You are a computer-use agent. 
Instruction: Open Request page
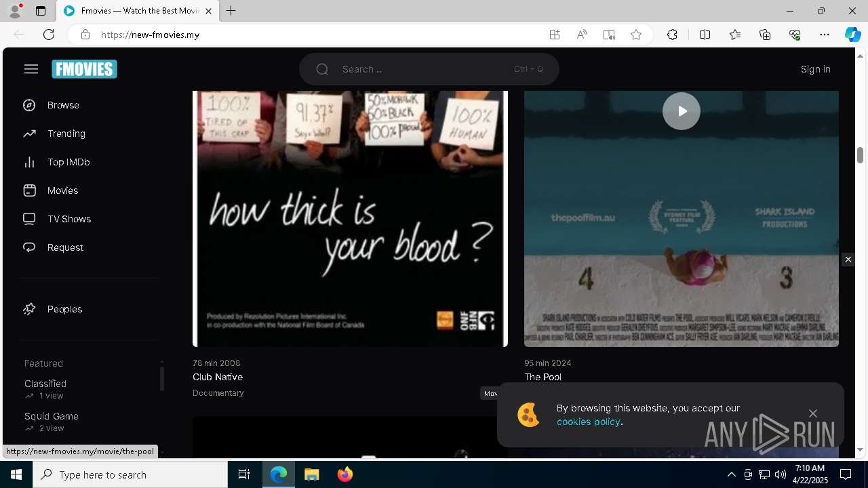tap(65, 247)
